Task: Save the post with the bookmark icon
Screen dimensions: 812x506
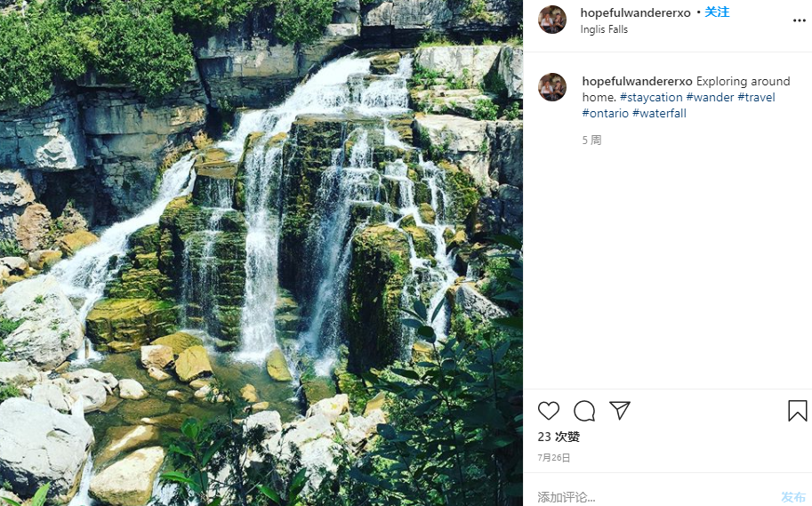Action: point(797,411)
